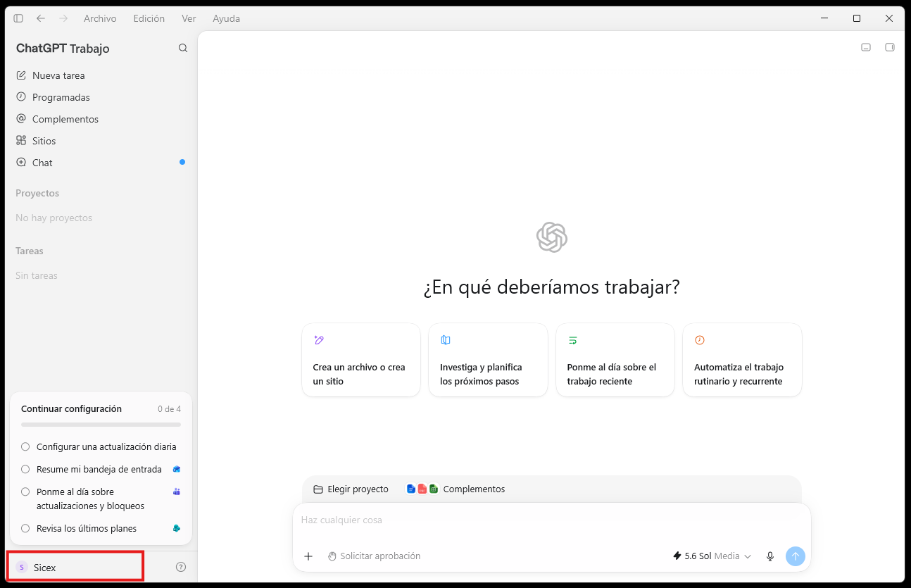911x588 pixels.
Task: Click the Continuar configuración progress bar
Action: (x=101, y=425)
